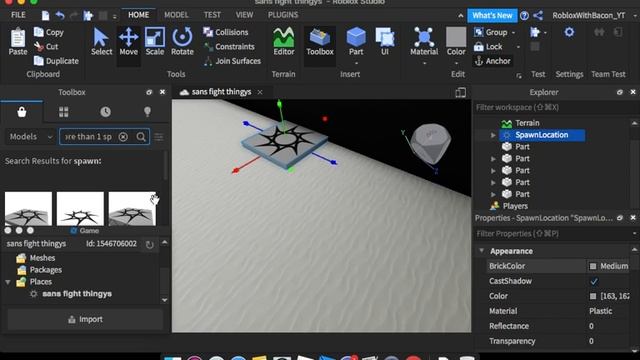Screen dimensions: 640x360
Task: Toggle the Constraints option
Action: [x=229, y=47]
